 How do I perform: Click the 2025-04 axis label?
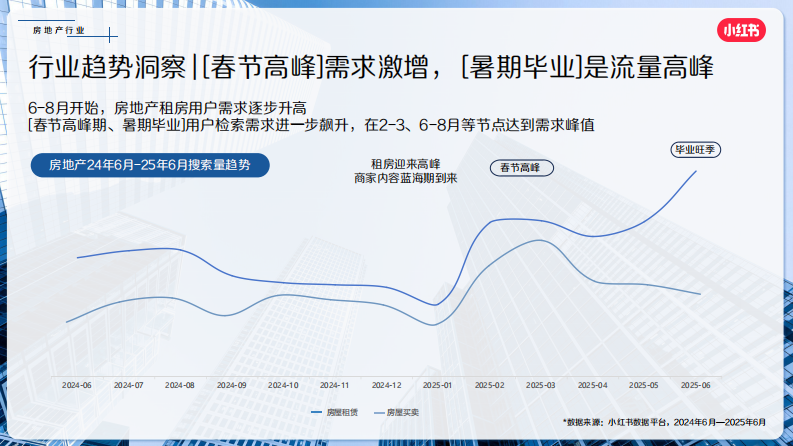click(x=593, y=385)
